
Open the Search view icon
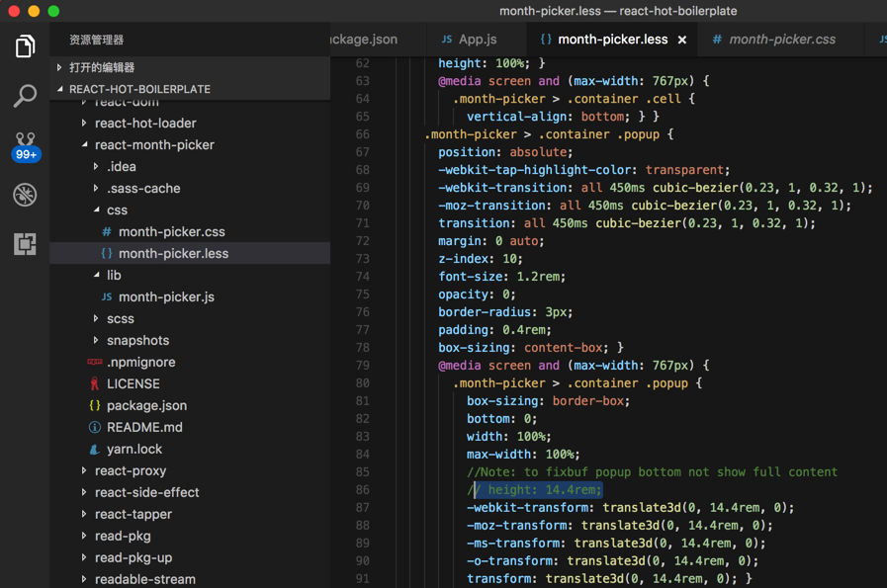click(25, 96)
